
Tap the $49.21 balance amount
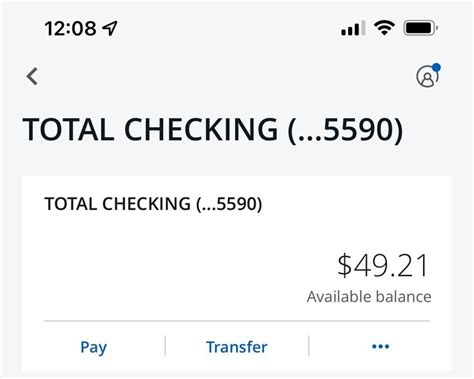tap(383, 266)
